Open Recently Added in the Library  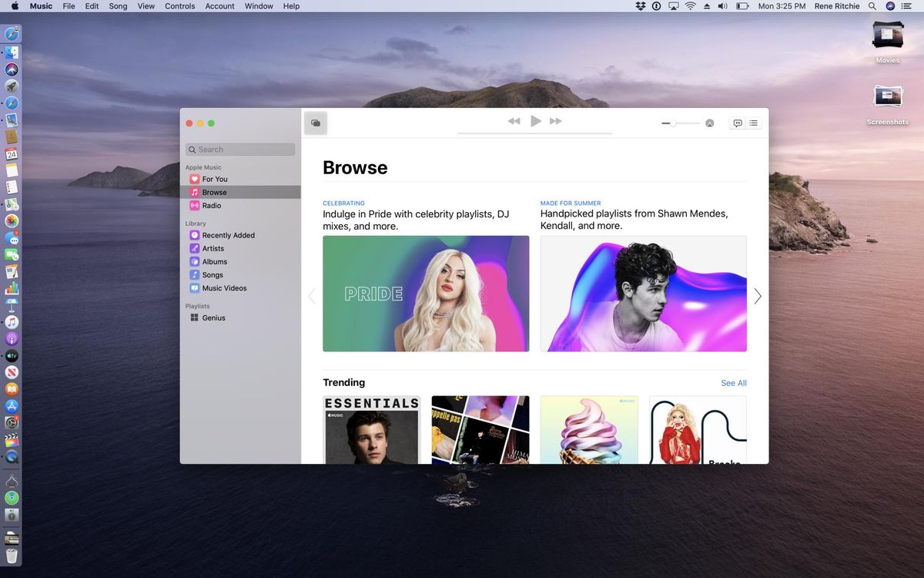point(228,235)
